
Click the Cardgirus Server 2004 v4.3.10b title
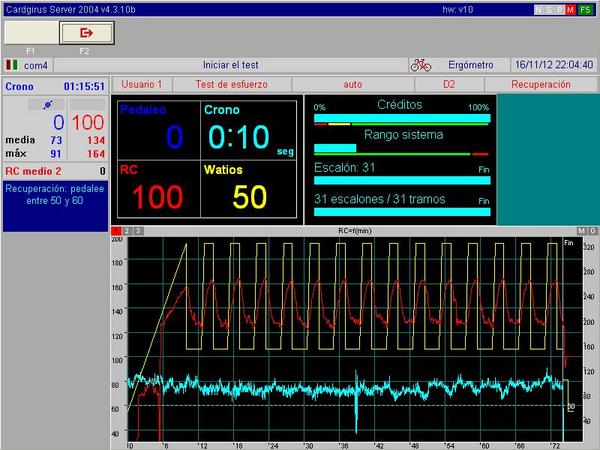(x=71, y=10)
